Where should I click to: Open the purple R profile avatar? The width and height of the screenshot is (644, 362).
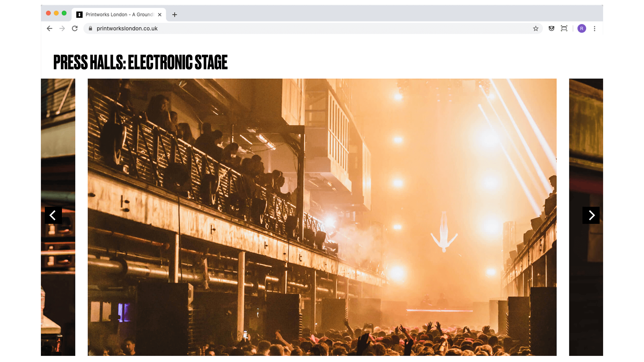point(582,28)
